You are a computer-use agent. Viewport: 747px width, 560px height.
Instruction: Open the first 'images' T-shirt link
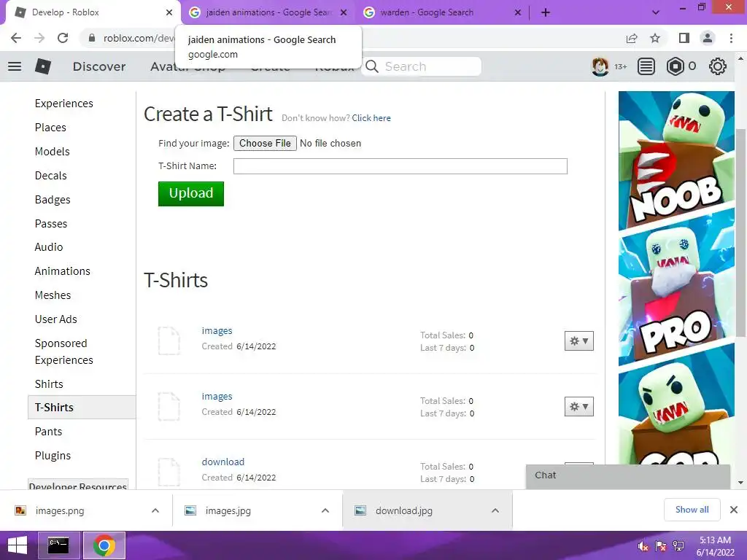click(217, 330)
